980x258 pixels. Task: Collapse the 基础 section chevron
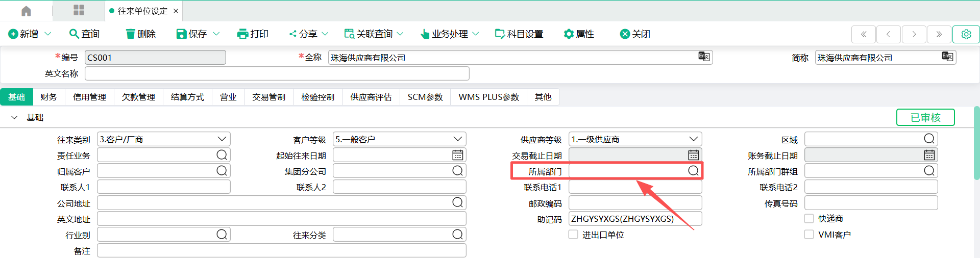(x=14, y=118)
